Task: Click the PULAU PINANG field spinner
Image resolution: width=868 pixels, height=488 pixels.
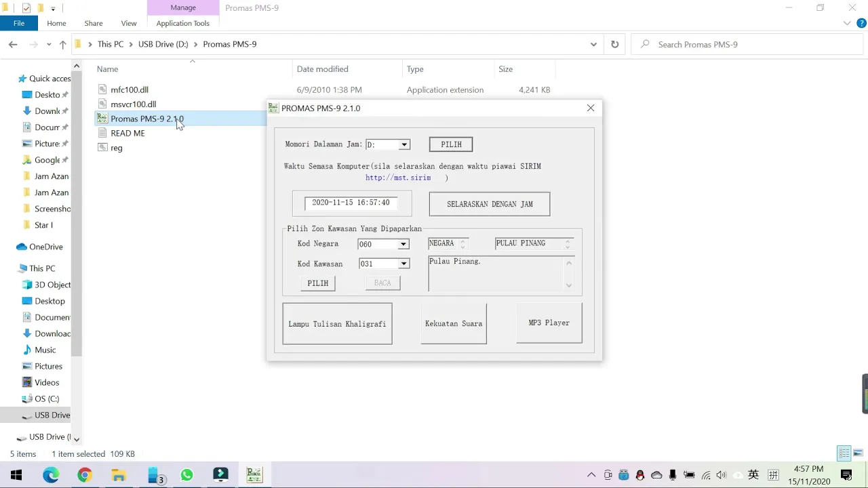Action: 568,243
